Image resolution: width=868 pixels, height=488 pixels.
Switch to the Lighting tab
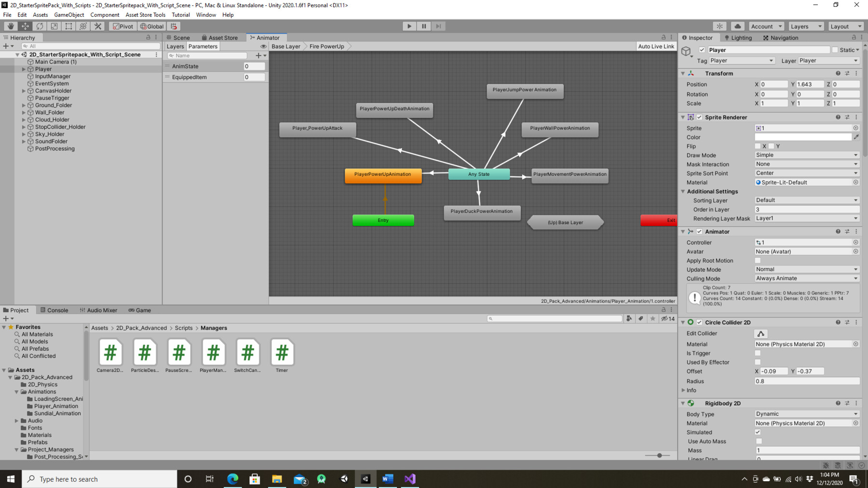click(x=738, y=38)
